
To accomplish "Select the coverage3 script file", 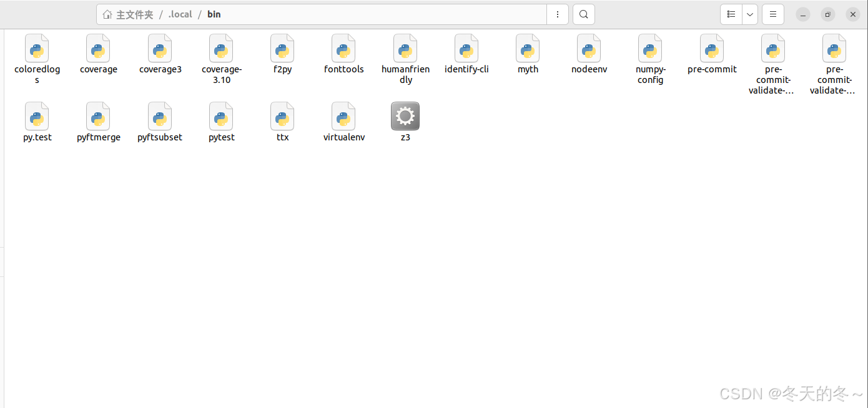I will coord(160,49).
